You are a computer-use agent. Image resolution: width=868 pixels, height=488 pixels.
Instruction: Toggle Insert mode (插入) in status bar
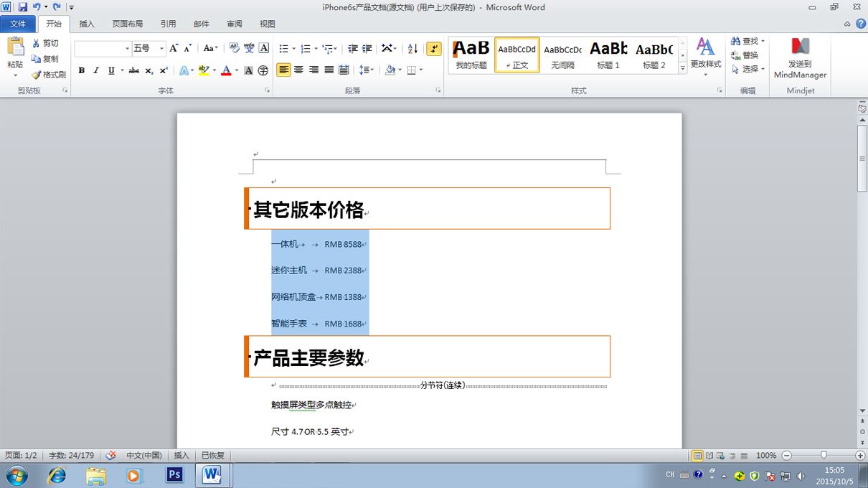point(181,456)
